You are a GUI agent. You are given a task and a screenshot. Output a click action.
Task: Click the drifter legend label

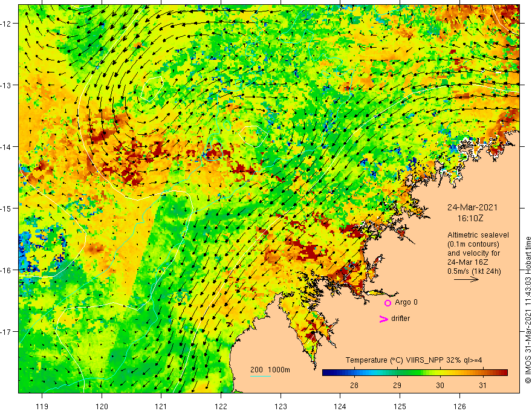click(x=400, y=319)
